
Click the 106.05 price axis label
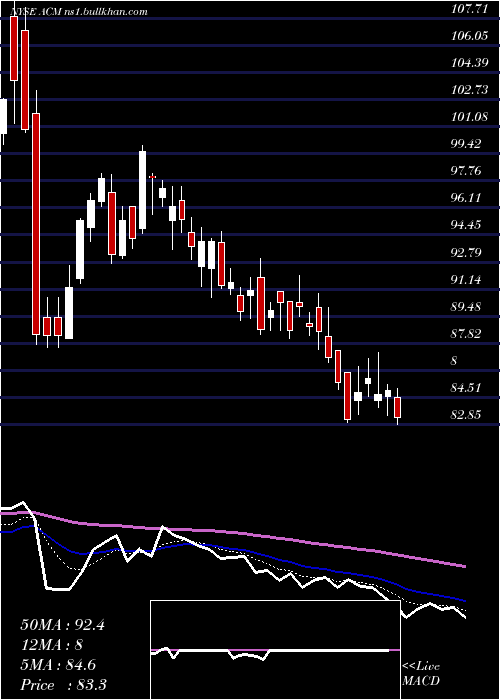tap(469, 36)
